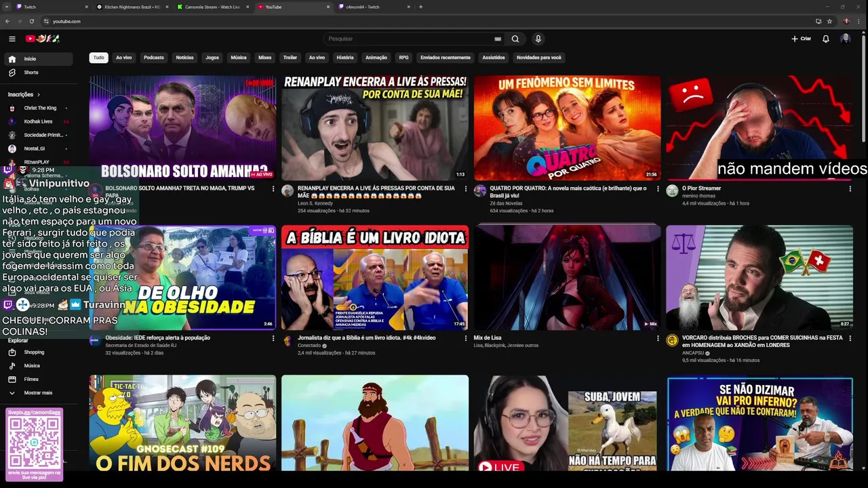Bookmark this page with the star
This screenshot has width=868, height=488.
[x=829, y=21]
